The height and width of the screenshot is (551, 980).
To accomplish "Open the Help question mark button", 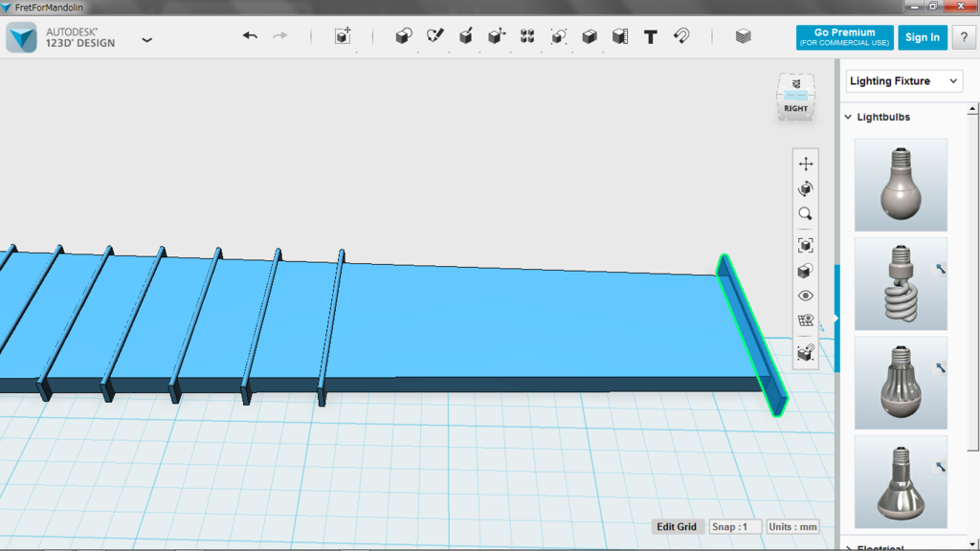I will click(x=964, y=37).
